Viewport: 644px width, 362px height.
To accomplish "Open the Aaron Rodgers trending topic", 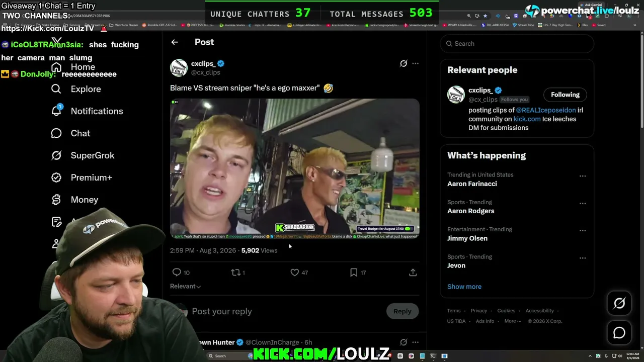I will (471, 211).
